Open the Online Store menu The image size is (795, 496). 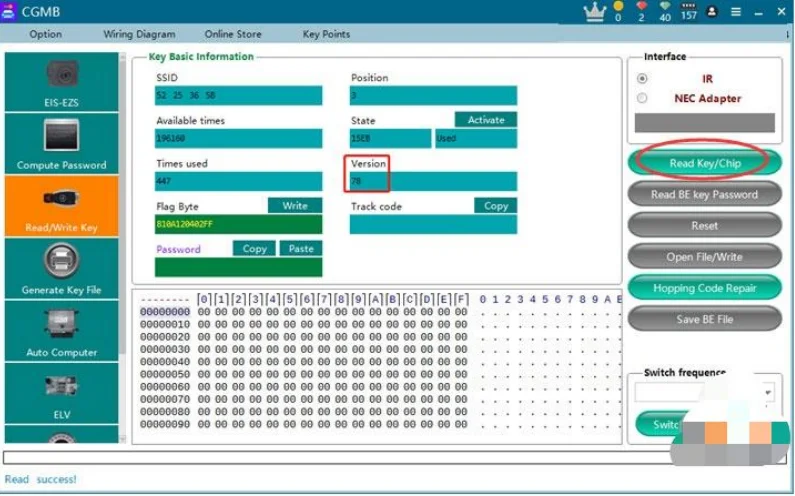233,34
